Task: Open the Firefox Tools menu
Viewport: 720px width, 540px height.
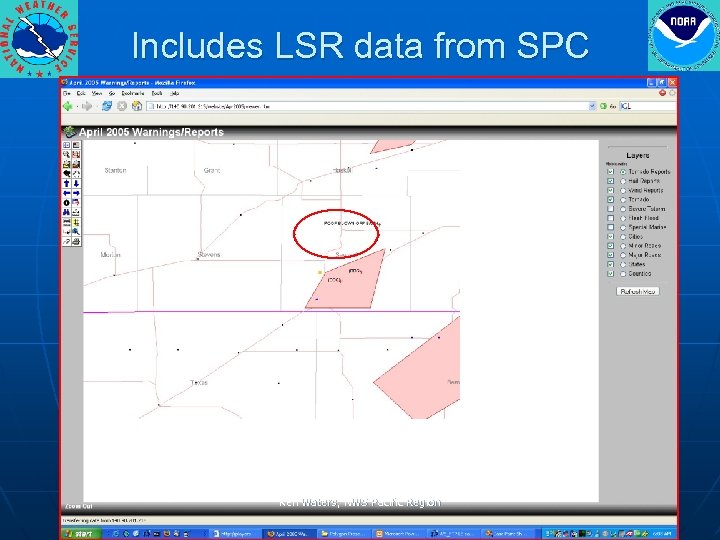Action: [157, 93]
